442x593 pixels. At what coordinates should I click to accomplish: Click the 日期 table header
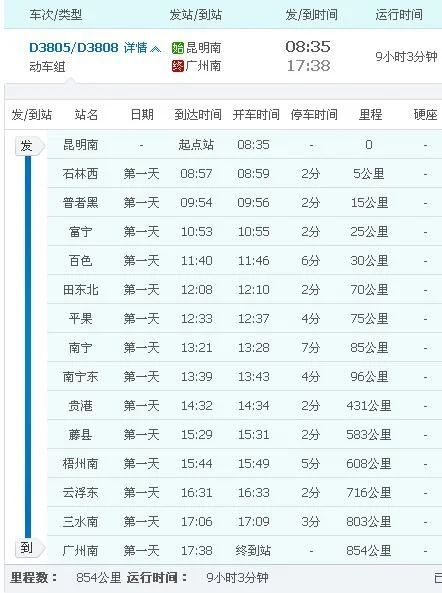(142, 115)
